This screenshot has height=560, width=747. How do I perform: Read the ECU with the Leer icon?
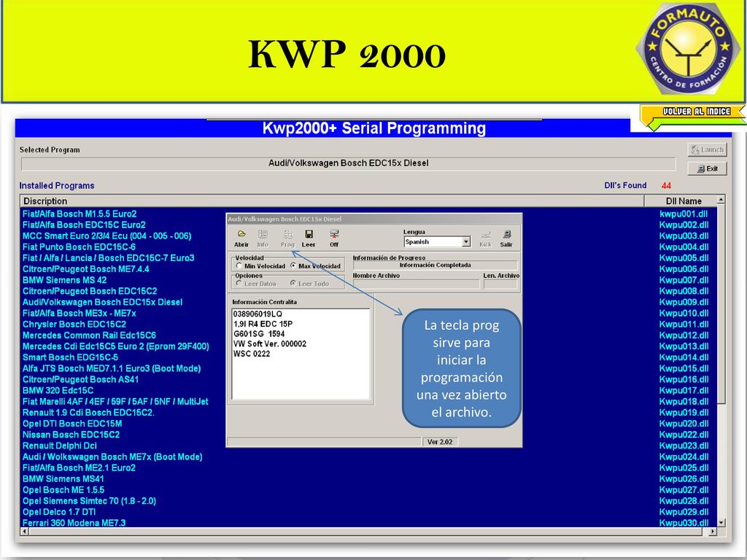pyautogui.click(x=309, y=238)
